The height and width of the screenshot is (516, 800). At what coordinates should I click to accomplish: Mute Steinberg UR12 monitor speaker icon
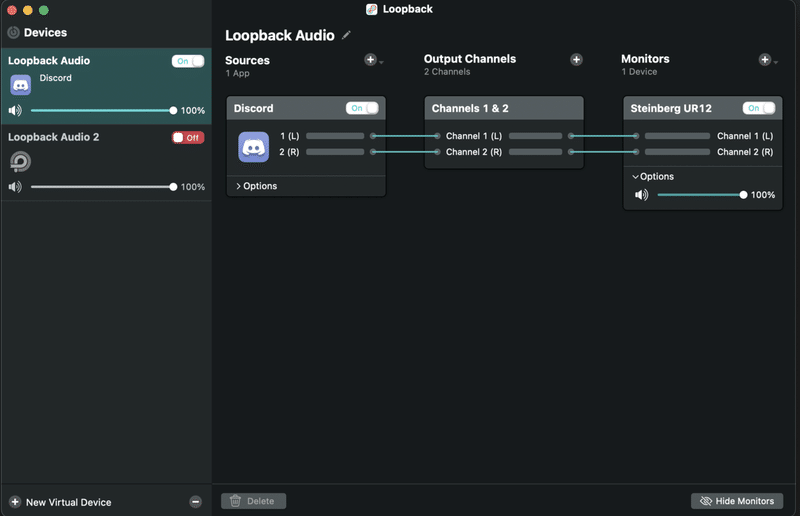pyautogui.click(x=642, y=195)
